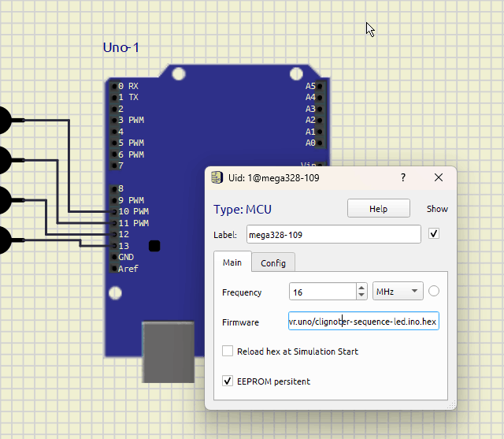
Task: Click pin 1 TX on the Uno board
Action: tap(114, 98)
